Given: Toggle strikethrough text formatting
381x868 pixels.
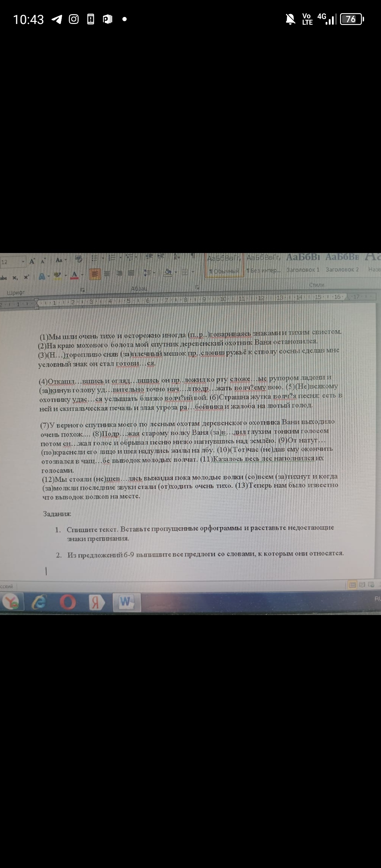Looking at the screenshot, I should pyautogui.click(x=3, y=277).
